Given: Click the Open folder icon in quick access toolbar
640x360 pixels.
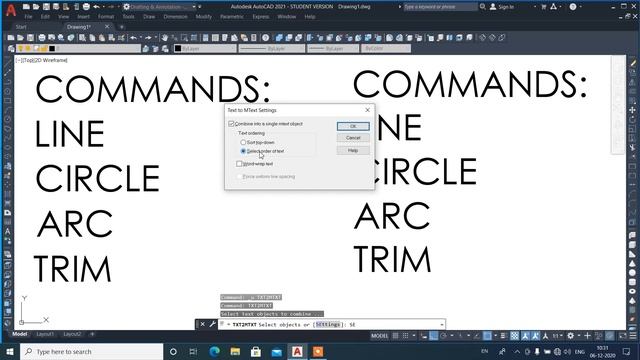Looking at the screenshot, I should point(36,7).
